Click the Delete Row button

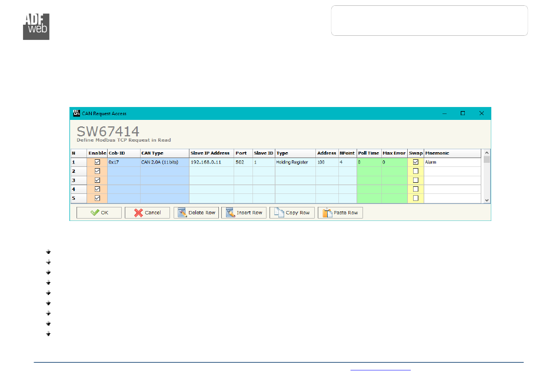(196, 213)
